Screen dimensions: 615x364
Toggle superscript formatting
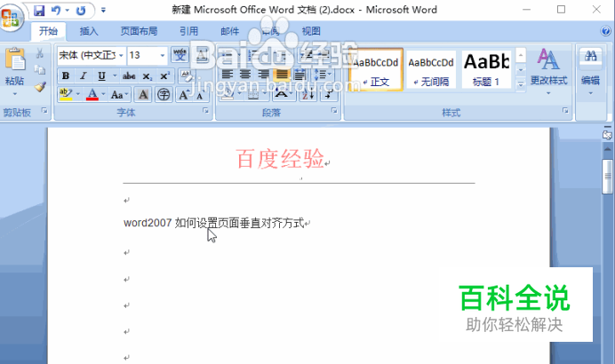tap(164, 76)
